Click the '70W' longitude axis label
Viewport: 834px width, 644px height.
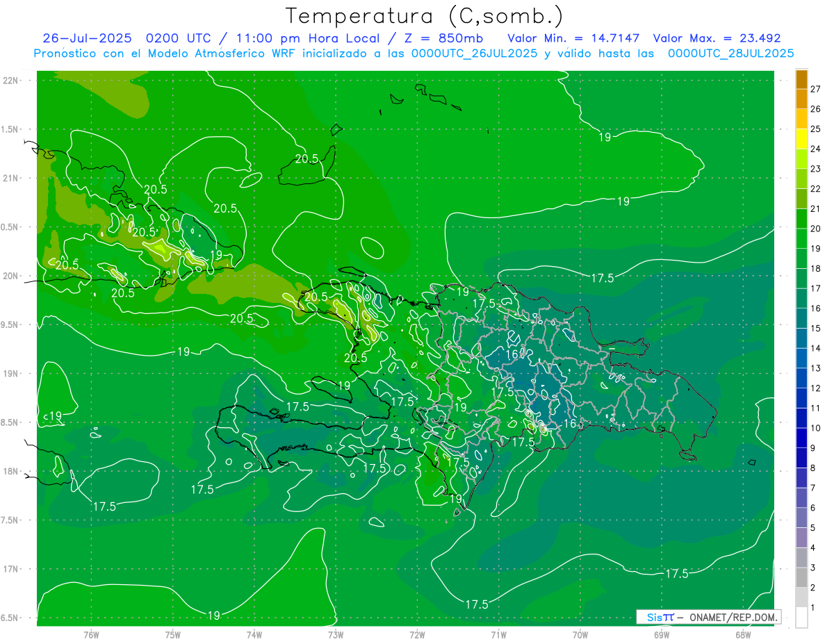[x=580, y=634]
